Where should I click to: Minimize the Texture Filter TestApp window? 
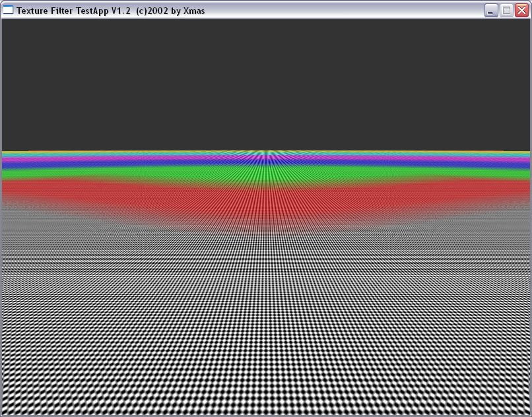[491, 11]
